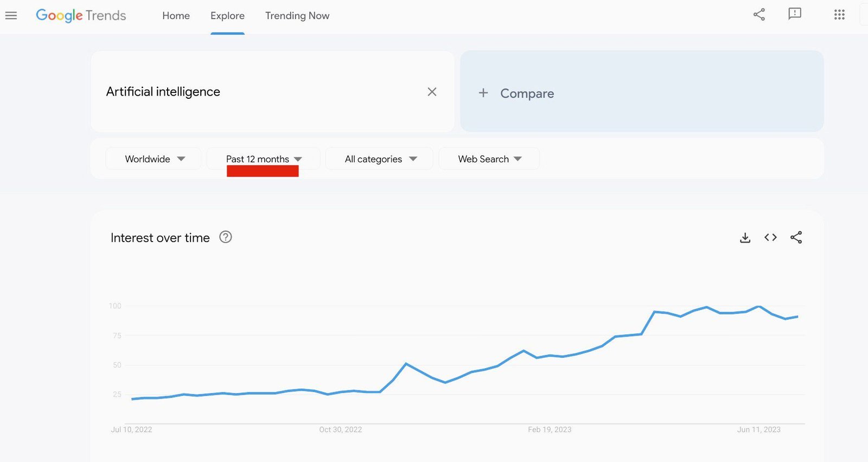Open the send feedback icon
The height and width of the screenshot is (462, 868).
(x=795, y=14)
